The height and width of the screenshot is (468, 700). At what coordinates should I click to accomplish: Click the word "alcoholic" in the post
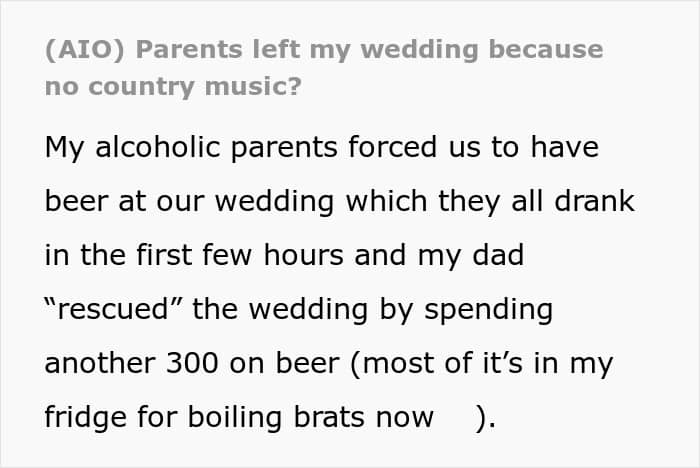[x=161, y=147]
